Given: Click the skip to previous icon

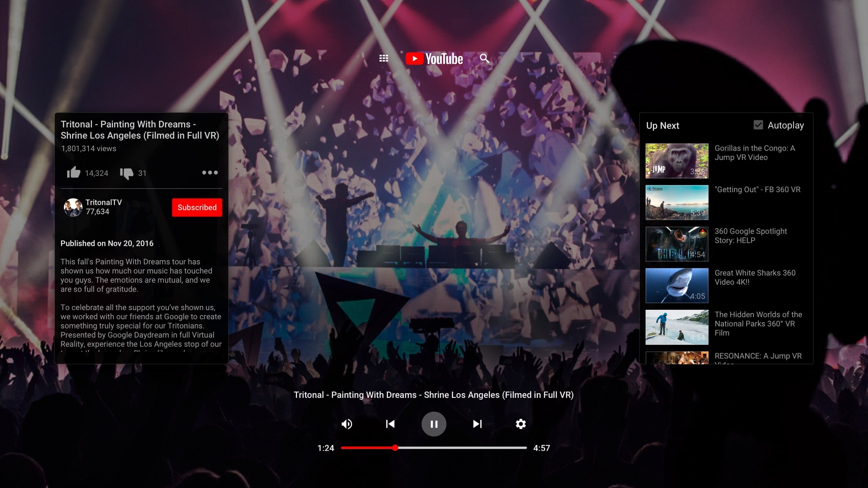Looking at the screenshot, I should (391, 424).
